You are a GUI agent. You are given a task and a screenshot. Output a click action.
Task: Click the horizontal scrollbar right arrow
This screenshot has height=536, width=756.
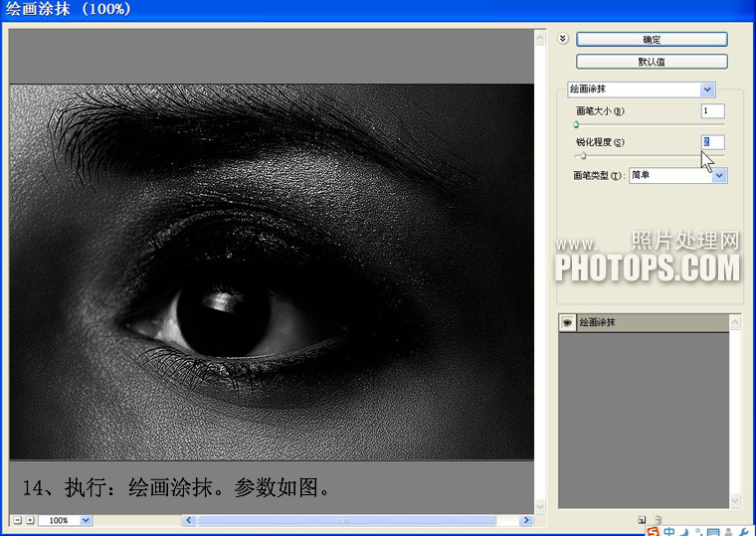coord(526,520)
